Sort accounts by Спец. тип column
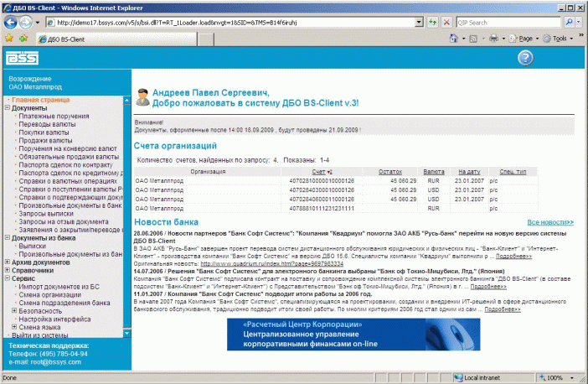Viewport: 588px width, 384px height. coord(513,172)
